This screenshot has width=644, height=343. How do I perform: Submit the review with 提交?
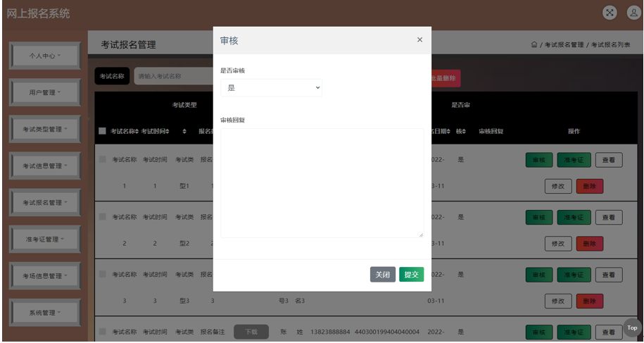pyautogui.click(x=411, y=275)
